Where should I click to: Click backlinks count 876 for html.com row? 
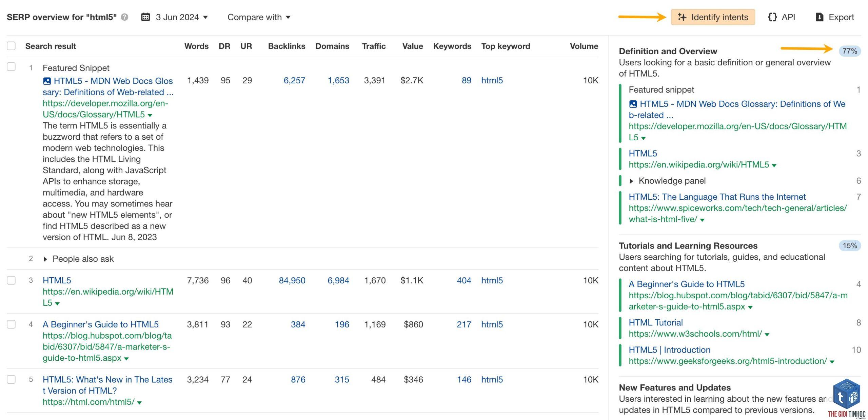pyautogui.click(x=298, y=379)
